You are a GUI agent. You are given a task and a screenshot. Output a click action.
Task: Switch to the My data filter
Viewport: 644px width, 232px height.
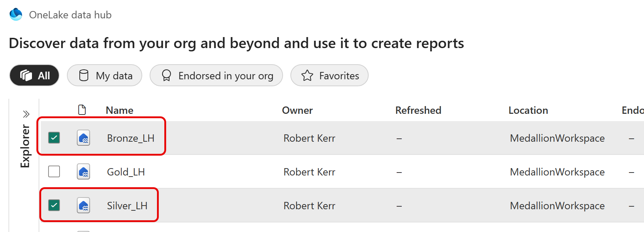coord(105,76)
